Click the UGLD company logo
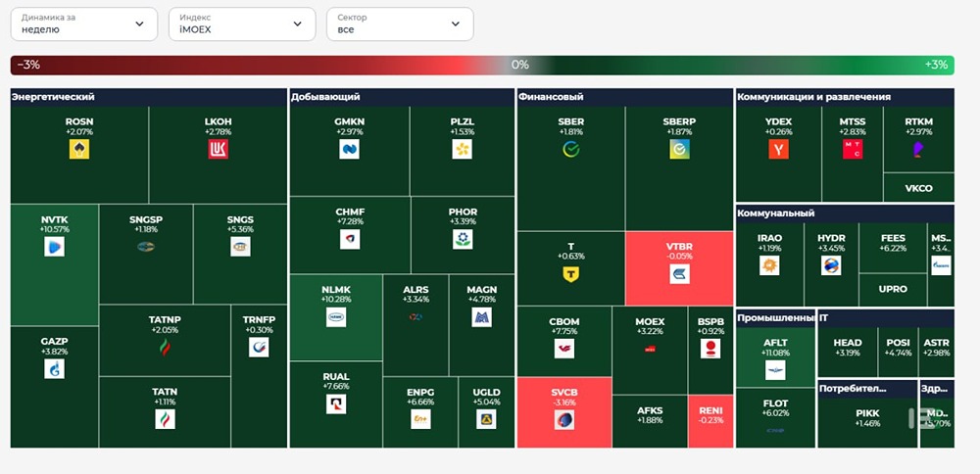Viewport: 980px width, 474px height. click(486, 418)
